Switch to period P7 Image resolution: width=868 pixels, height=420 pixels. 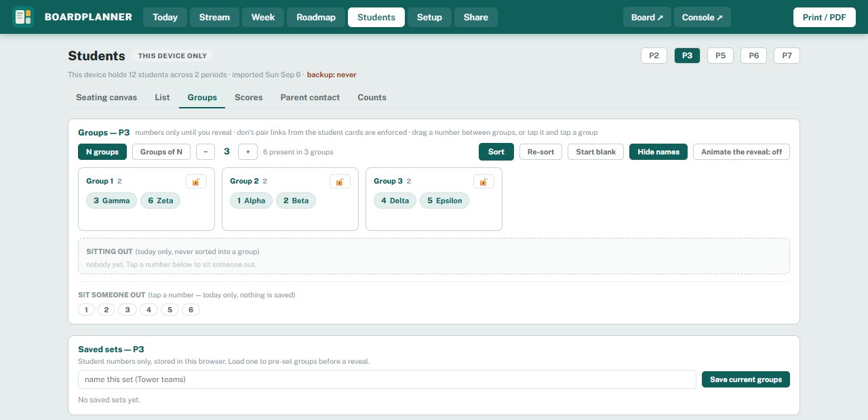(787, 56)
